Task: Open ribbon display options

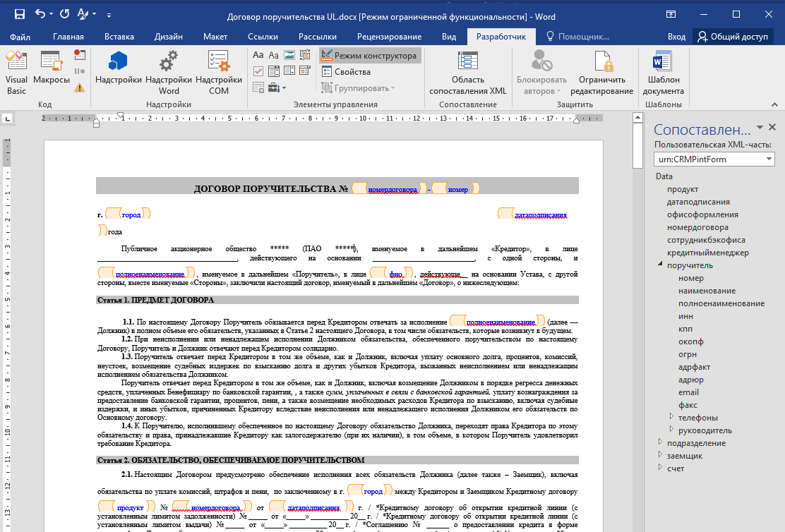Action: 671,15
